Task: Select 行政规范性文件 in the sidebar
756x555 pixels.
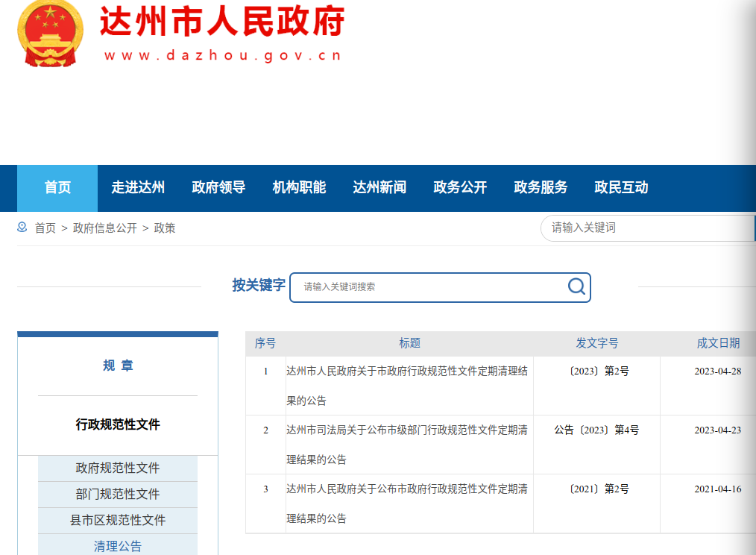Action: (118, 424)
